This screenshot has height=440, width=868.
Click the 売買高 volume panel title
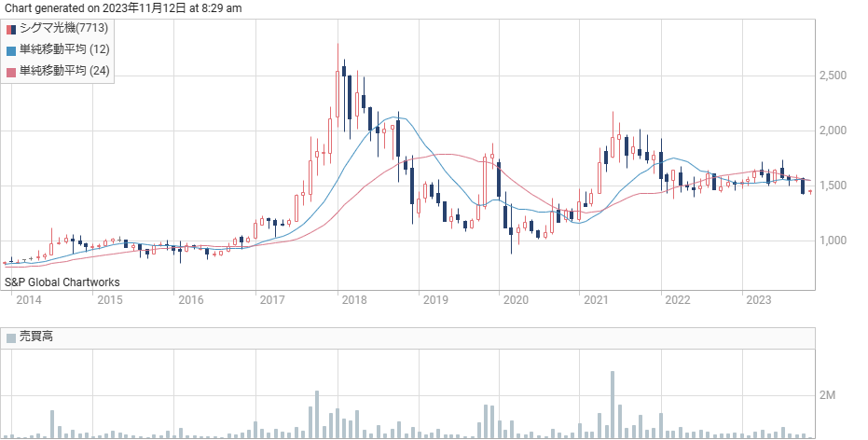coord(36,337)
